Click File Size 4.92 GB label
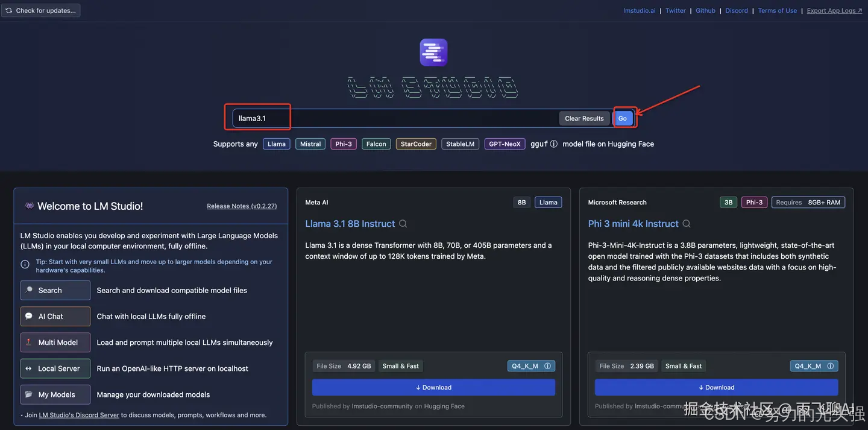The image size is (868, 430). 344,366
